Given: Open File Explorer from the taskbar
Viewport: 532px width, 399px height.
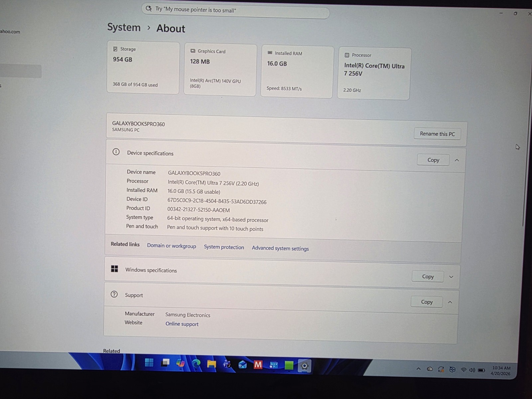Looking at the screenshot, I should 211,364.
